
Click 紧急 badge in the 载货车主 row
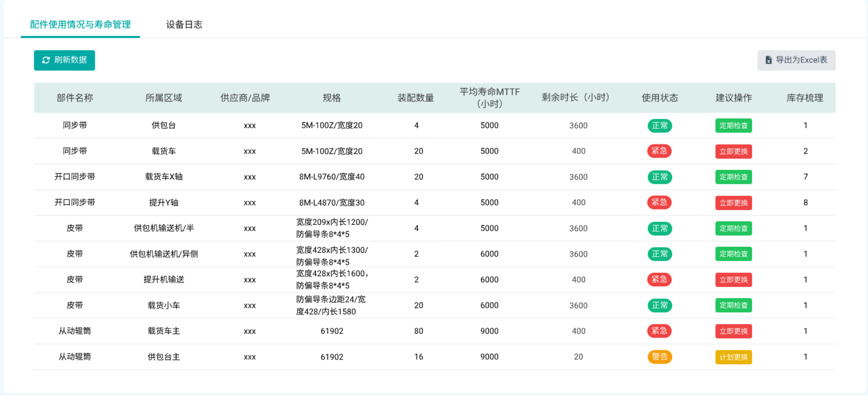659,331
